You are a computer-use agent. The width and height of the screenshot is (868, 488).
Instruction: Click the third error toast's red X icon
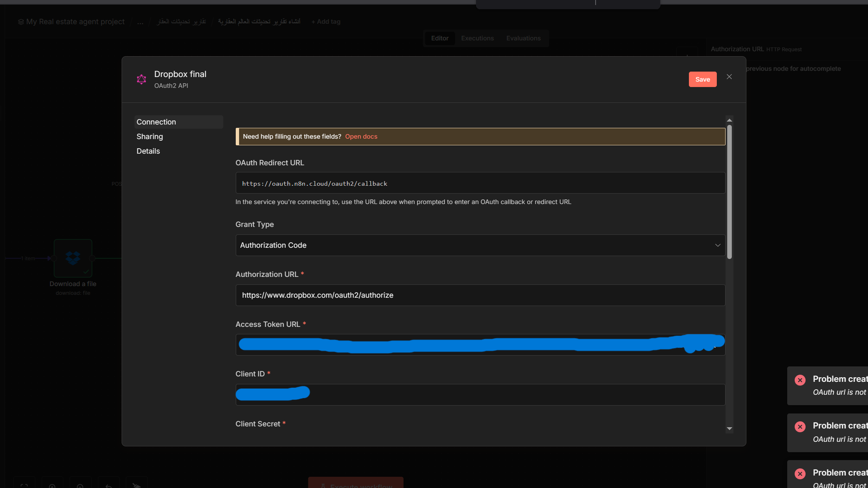800,473
